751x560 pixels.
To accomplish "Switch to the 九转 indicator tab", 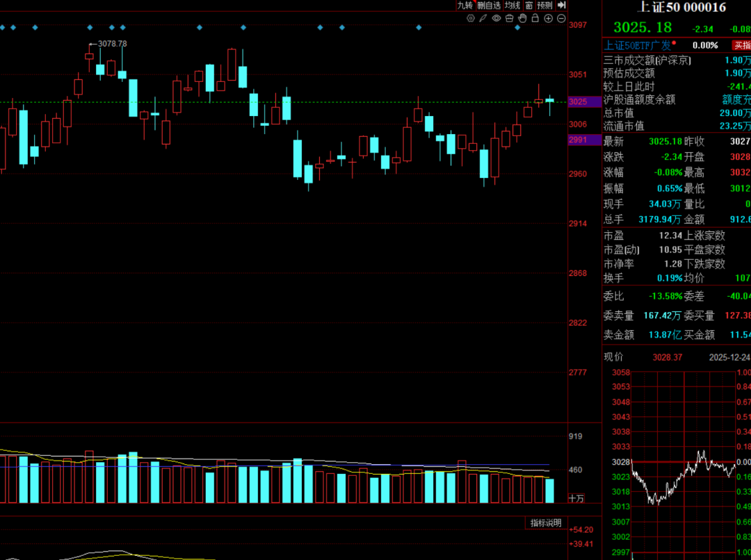I will point(465,5).
